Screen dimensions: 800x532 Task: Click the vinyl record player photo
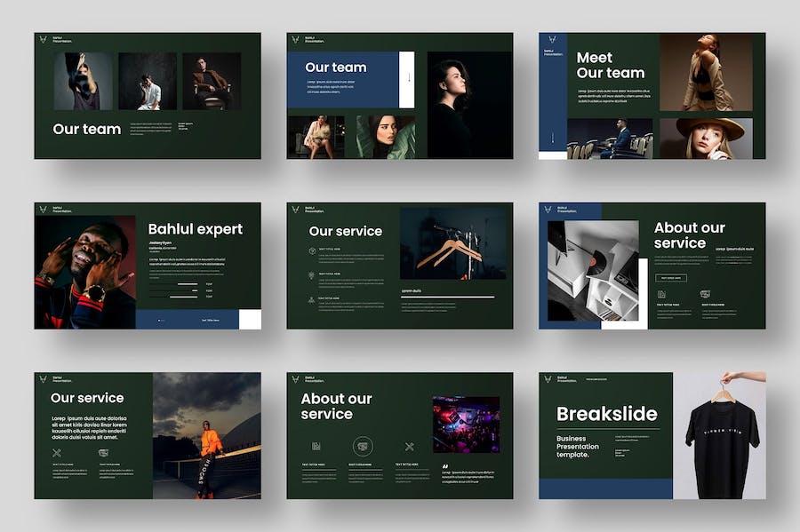coord(593,271)
